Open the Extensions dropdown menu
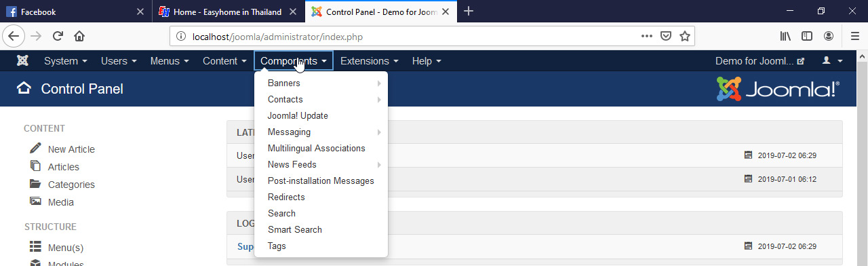868x266 pixels. click(x=369, y=61)
